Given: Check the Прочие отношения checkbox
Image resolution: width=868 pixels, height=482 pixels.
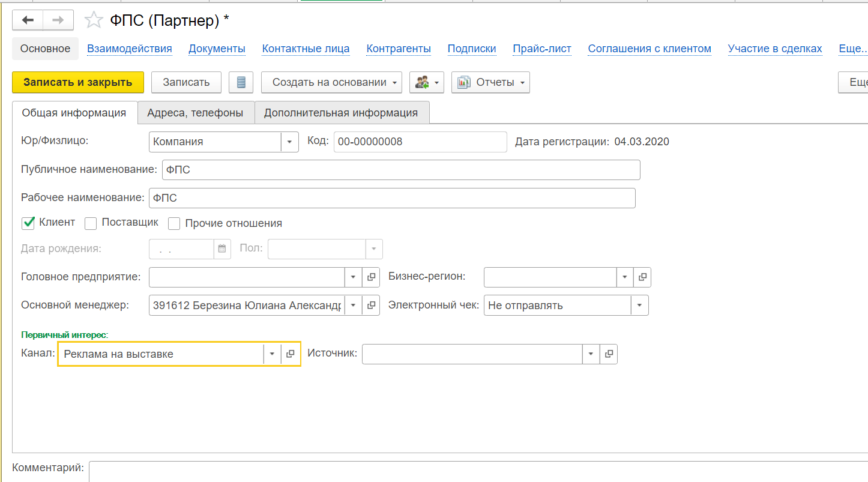Looking at the screenshot, I should point(174,223).
